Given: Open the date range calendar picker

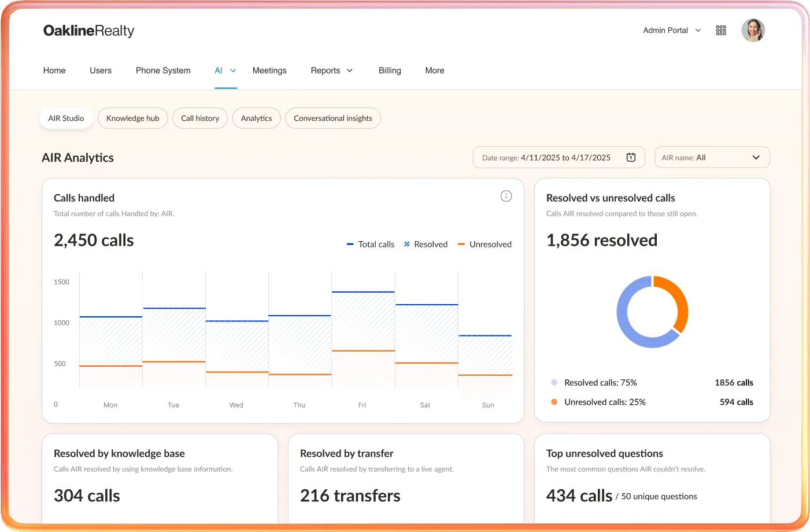Looking at the screenshot, I should point(631,157).
